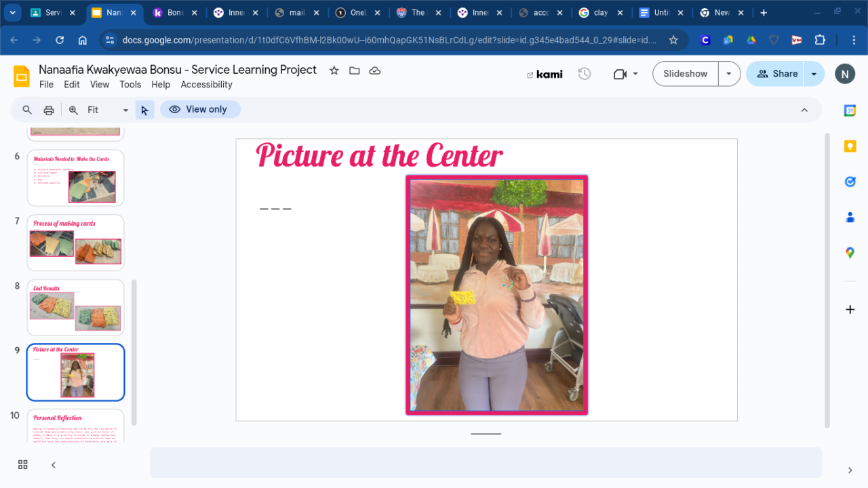Click the address bar URL
The image size is (868, 488).
[x=389, y=40]
